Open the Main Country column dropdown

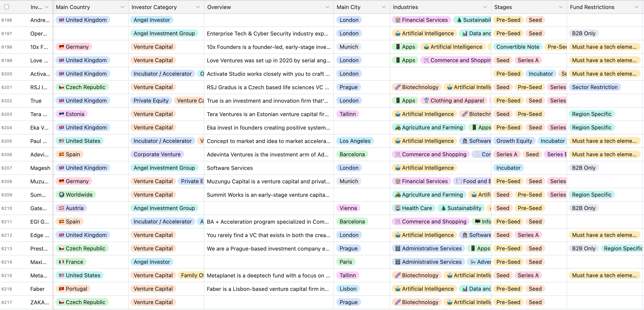point(122,7)
